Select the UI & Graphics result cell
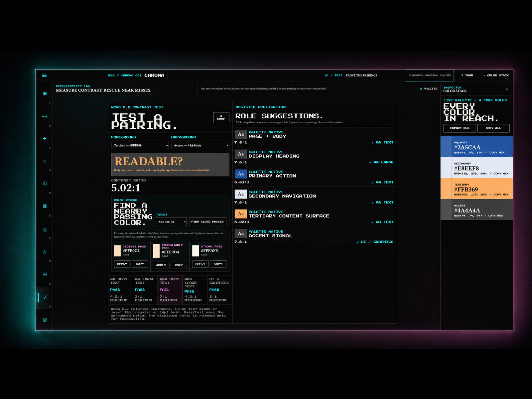This screenshot has width=532, height=399. (219, 290)
